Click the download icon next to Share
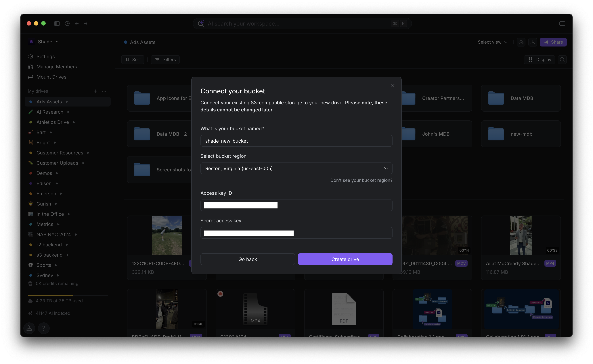 tap(533, 42)
